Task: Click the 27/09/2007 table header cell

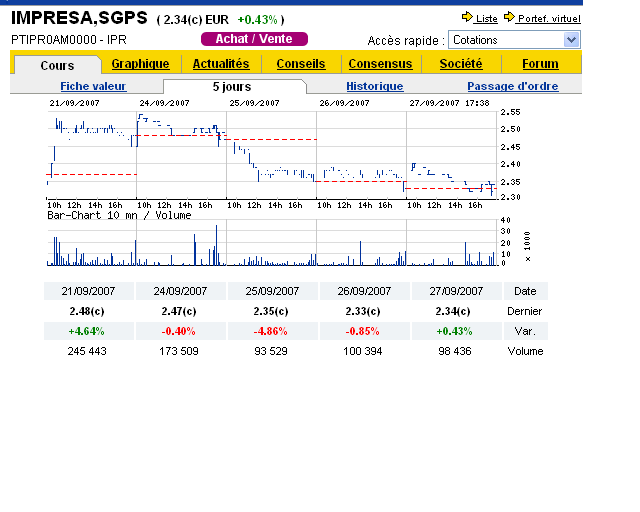Action: (x=456, y=291)
